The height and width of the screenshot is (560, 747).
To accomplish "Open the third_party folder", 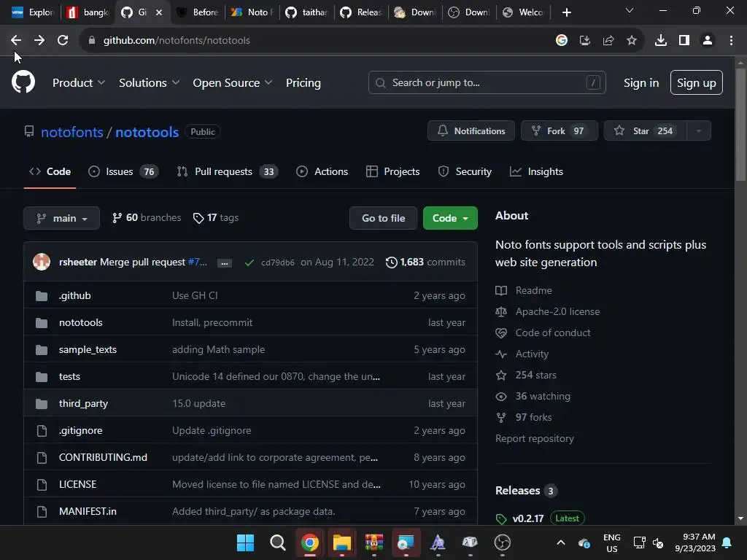I will pos(83,403).
